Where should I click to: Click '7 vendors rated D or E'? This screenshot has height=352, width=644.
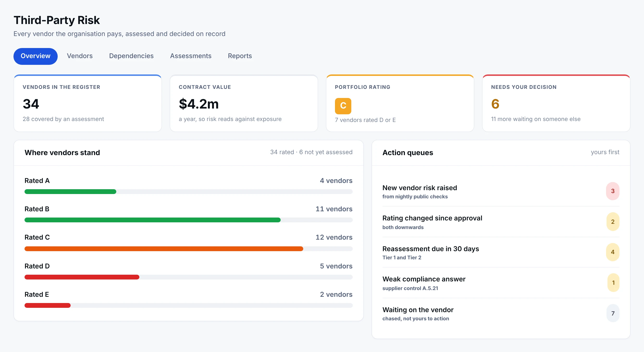pyautogui.click(x=365, y=120)
